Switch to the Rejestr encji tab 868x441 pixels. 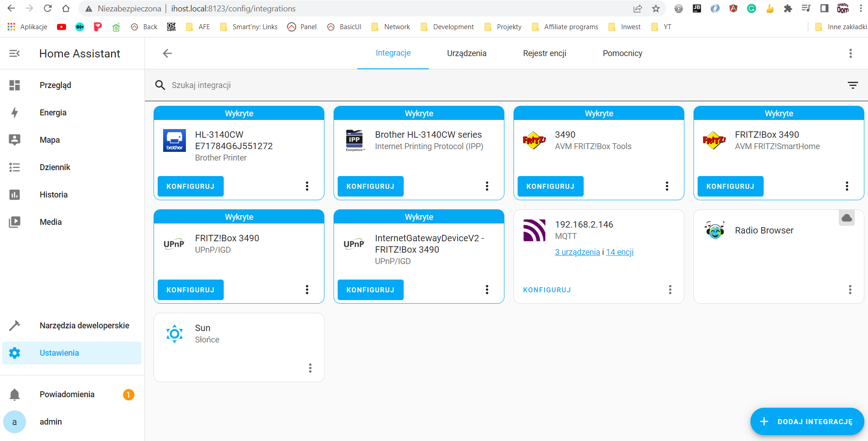(x=544, y=53)
